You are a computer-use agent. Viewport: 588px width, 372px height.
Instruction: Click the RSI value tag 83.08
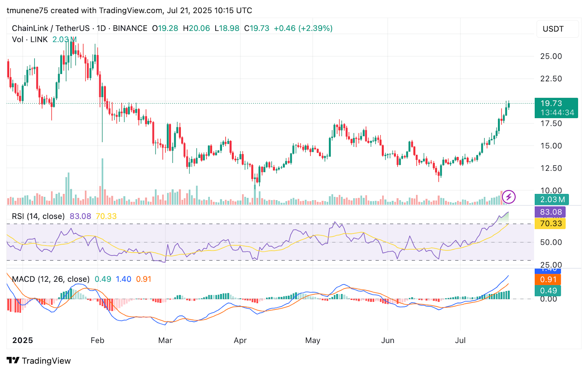550,212
